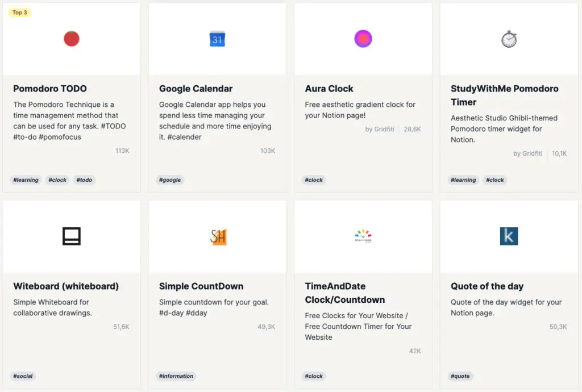
Task: Click the blue K Quote of the day icon
Action: (x=509, y=236)
